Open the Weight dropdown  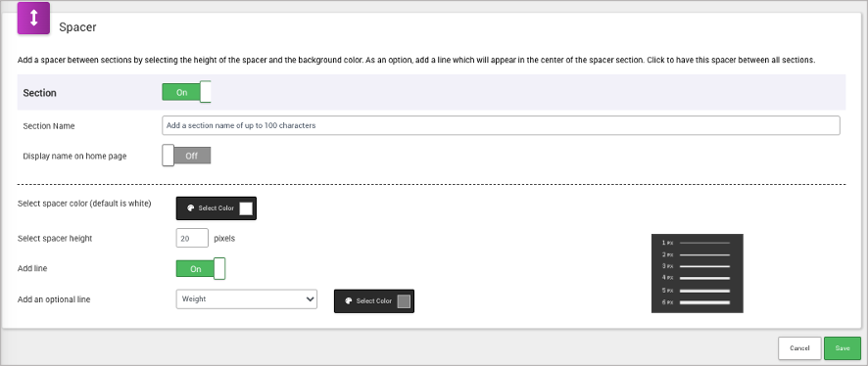click(246, 299)
